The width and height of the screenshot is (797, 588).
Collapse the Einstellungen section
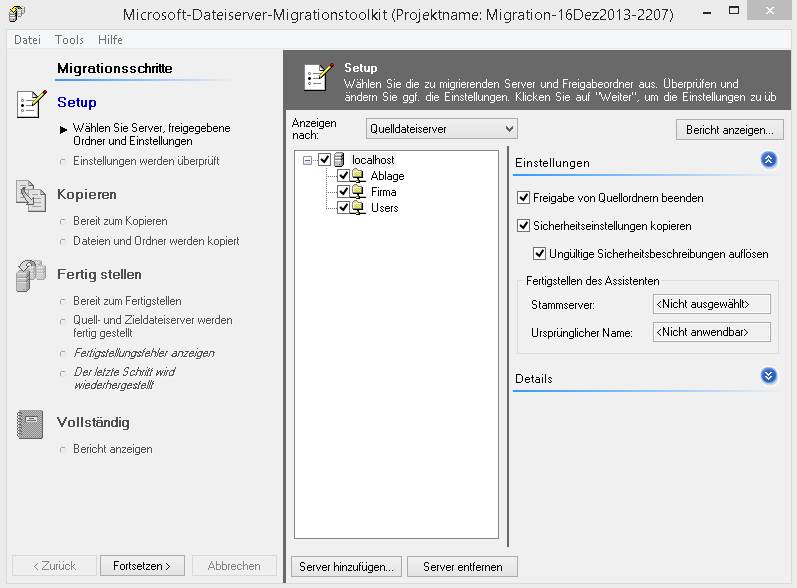coord(769,160)
